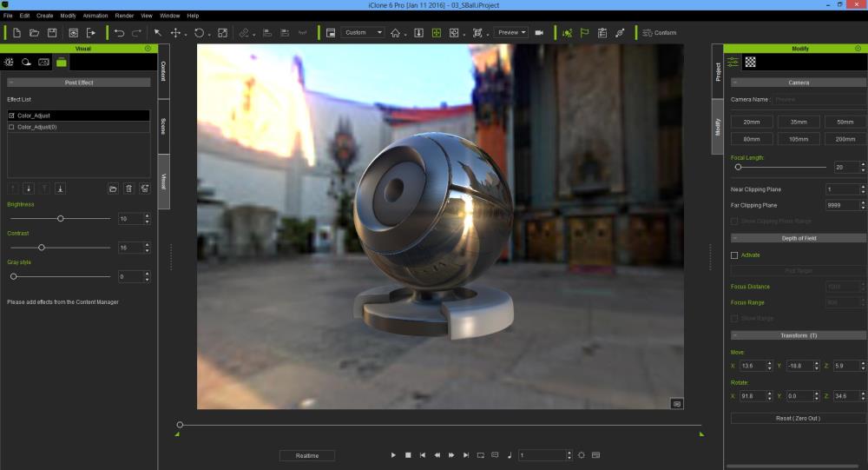This screenshot has height=470, width=868.
Task: Select the Move object tool
Action: pos(175,33)
